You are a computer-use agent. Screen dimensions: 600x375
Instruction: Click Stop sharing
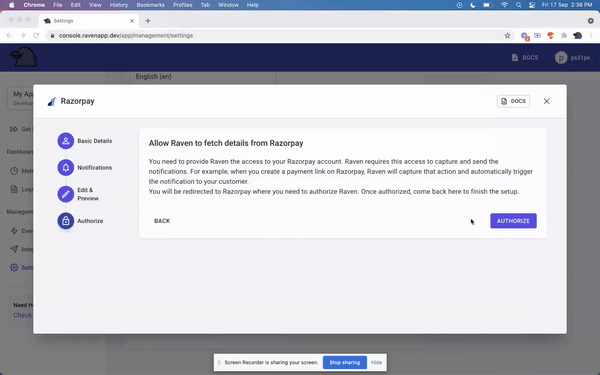345,362
